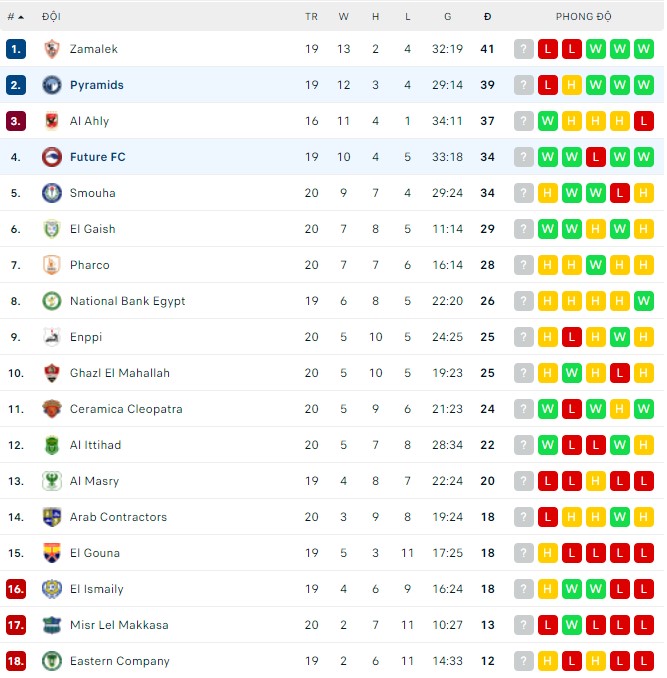Click Zamalek's upcoming match question mark badge
This screenshot has width=667, height=678.
coord(524,49)
